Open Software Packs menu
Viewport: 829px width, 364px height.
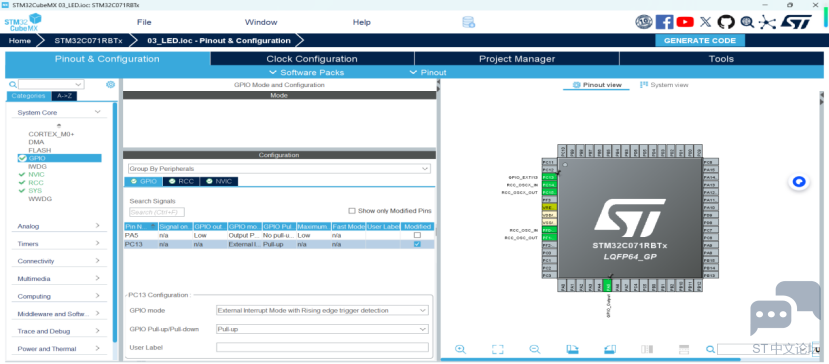[x=307, y=72]
